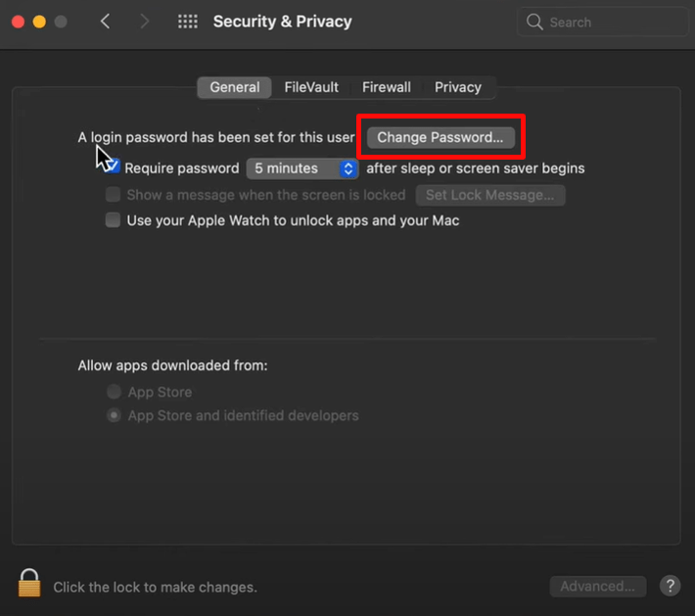
Task: Choose App Store and identified developers
Action: (x=115, y=415)
